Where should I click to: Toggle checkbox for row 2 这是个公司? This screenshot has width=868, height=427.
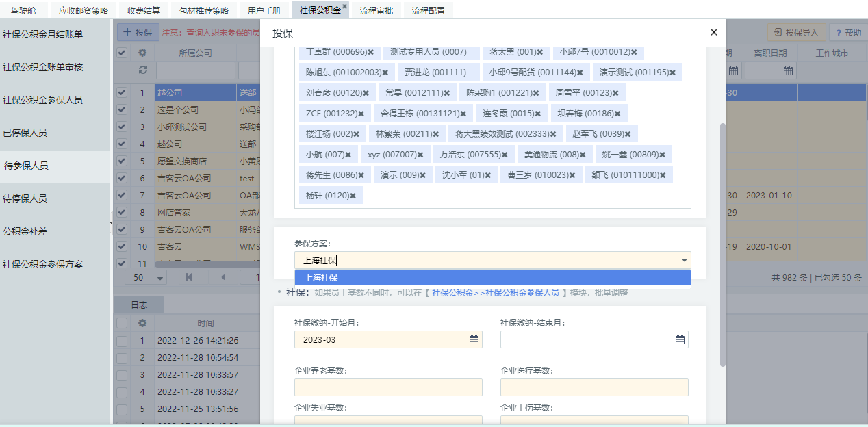pyautogui.click(x=121, y=109)
